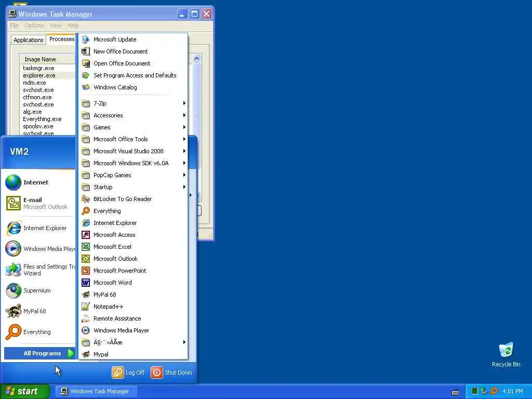
Task: Click the All Programs button
Action: click(x=39, y=353)
